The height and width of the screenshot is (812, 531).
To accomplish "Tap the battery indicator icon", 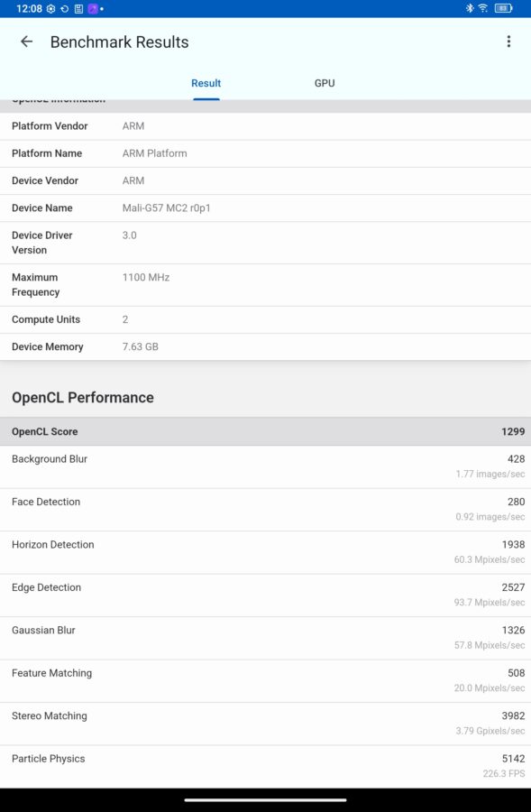I will pyautogui.click(x=504, y=8).
